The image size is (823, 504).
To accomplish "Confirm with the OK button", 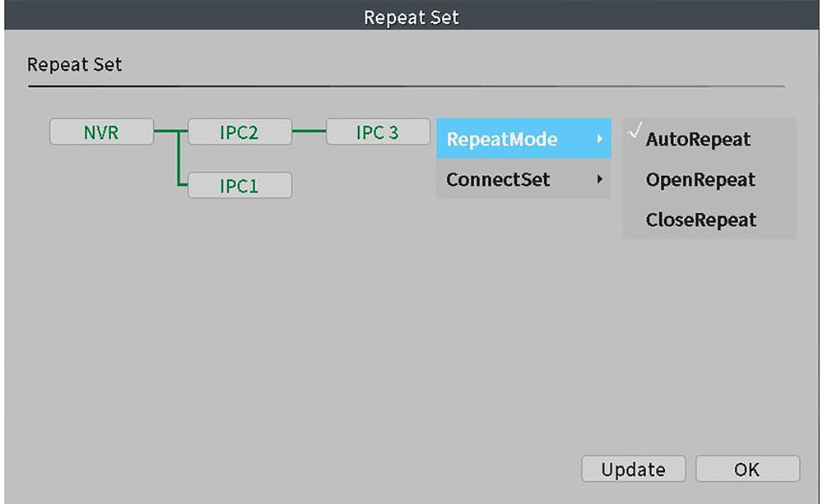I will [747, 469].
